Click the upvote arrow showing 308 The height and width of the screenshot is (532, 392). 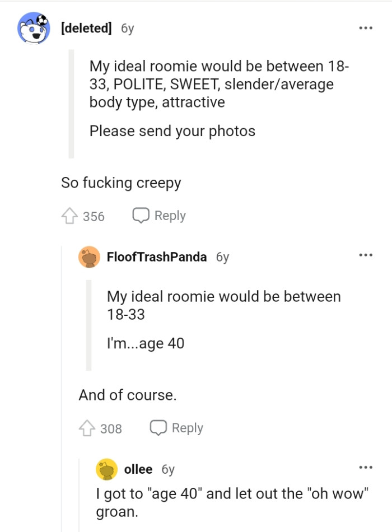pyautogui.click(x=87, y=427)
